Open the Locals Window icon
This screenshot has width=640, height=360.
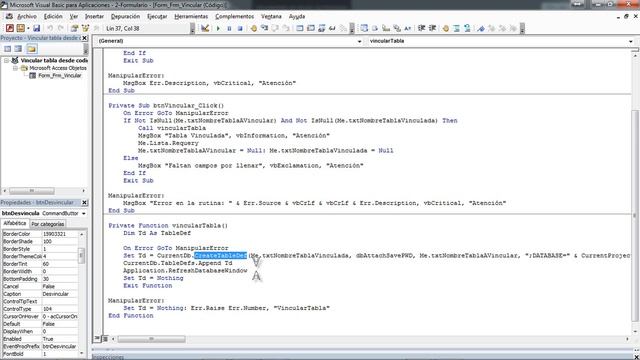click(300, 28)
